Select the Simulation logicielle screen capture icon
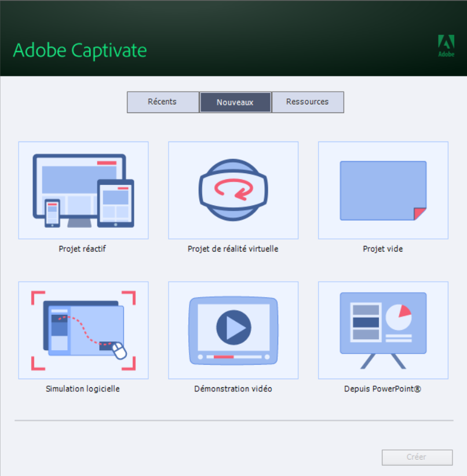This screenshot has width=467, height=476. coord(83,330)
